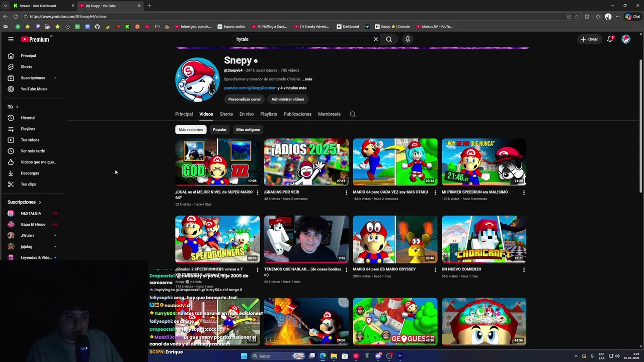Image resolution: width=644 pixels, height=362 pixels.
Task: Open Suscripciones from the sidebar
Action: click(x=33, y=78)
